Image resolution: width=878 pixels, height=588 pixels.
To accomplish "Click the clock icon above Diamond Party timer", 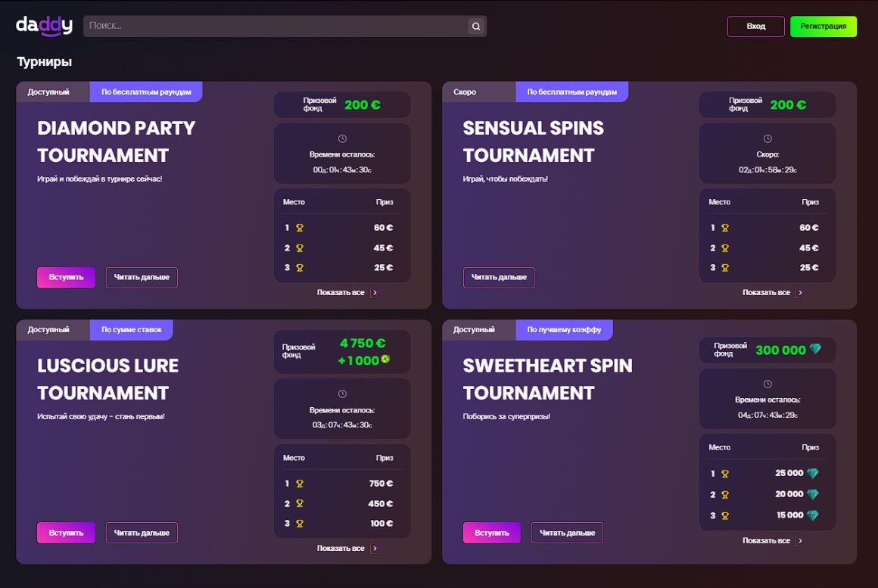I will (x=341, y=137).
